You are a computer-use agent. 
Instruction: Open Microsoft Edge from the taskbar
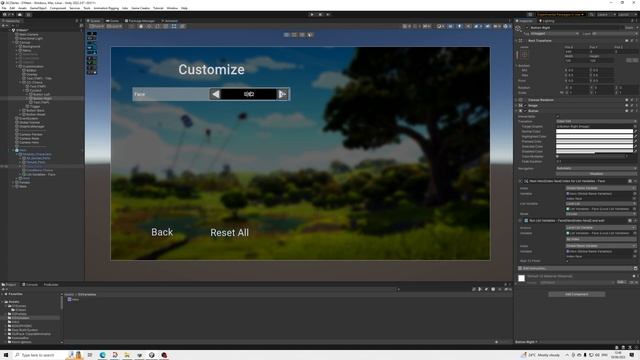[102, 355]
